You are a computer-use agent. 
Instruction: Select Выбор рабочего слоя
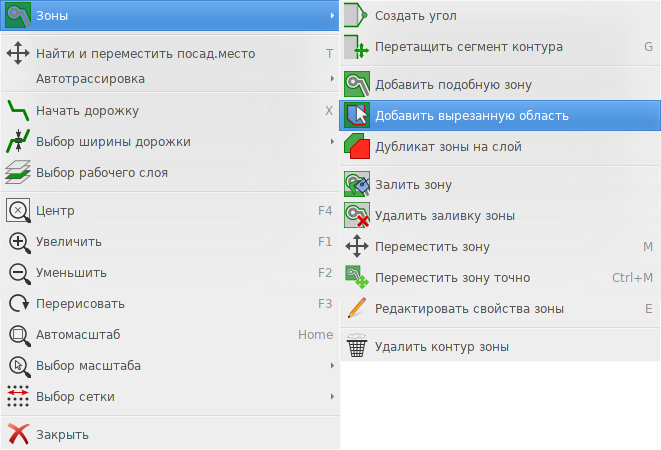pyautogui.click(x=170, y=172)
